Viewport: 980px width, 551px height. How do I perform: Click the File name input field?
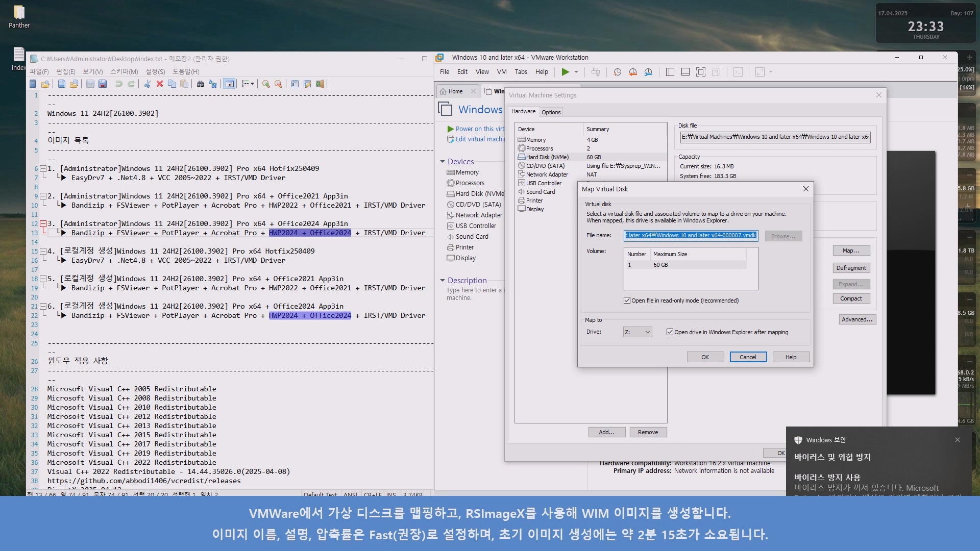691,236
